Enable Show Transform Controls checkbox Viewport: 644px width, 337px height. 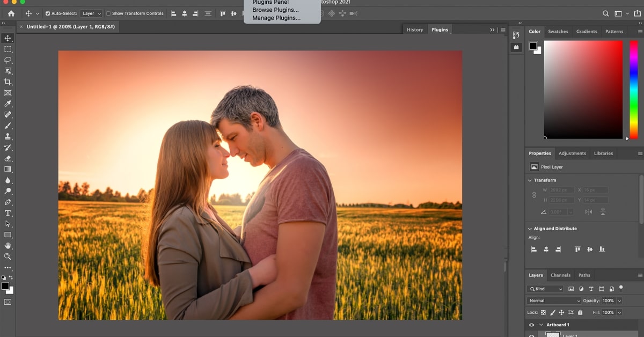(108, 13)
